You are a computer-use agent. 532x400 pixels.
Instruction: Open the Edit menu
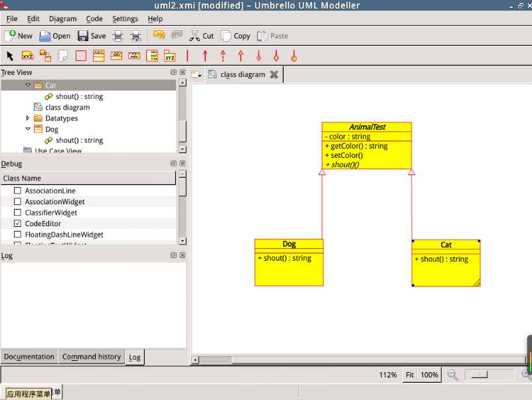tap(33, 19)
